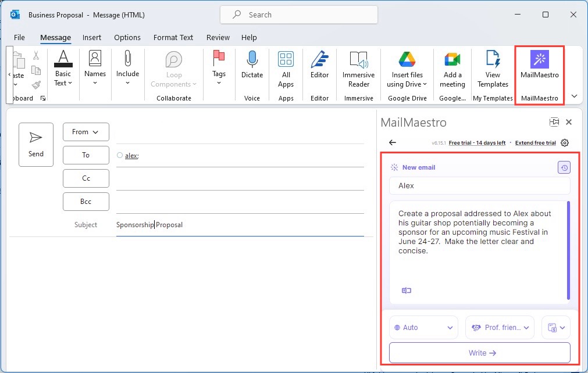Pin the MailMaestro task pane
The width and height of the screenshot is (588, 373).
point(554,121)
